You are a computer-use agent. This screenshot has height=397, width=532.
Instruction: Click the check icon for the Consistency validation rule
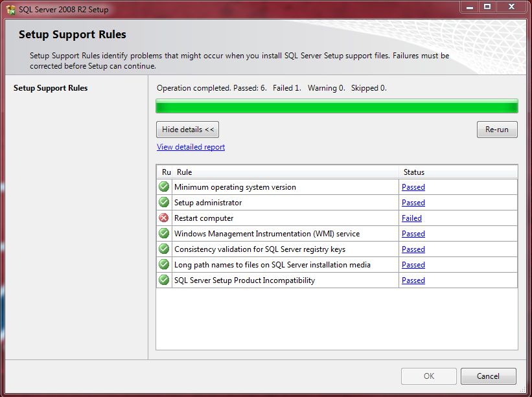pos(164,249)
